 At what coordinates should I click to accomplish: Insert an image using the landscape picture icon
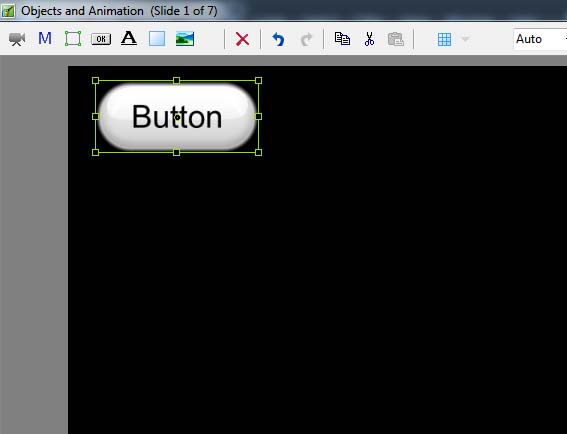[x=185, y=39]
